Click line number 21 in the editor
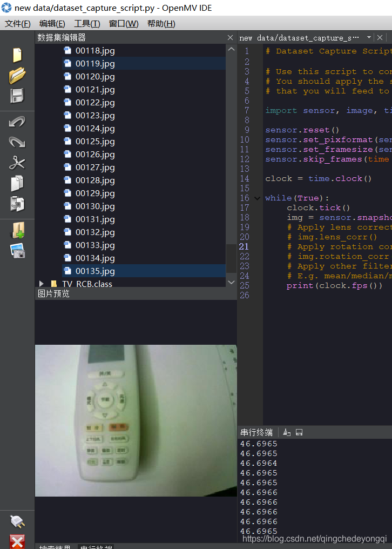This screenshot has width=392, height=549. pyautogui.click(x=244, y=247)
